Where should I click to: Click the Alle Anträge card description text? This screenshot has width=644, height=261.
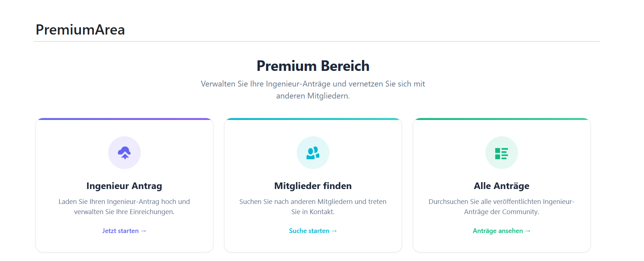click(x=501, y=206)
